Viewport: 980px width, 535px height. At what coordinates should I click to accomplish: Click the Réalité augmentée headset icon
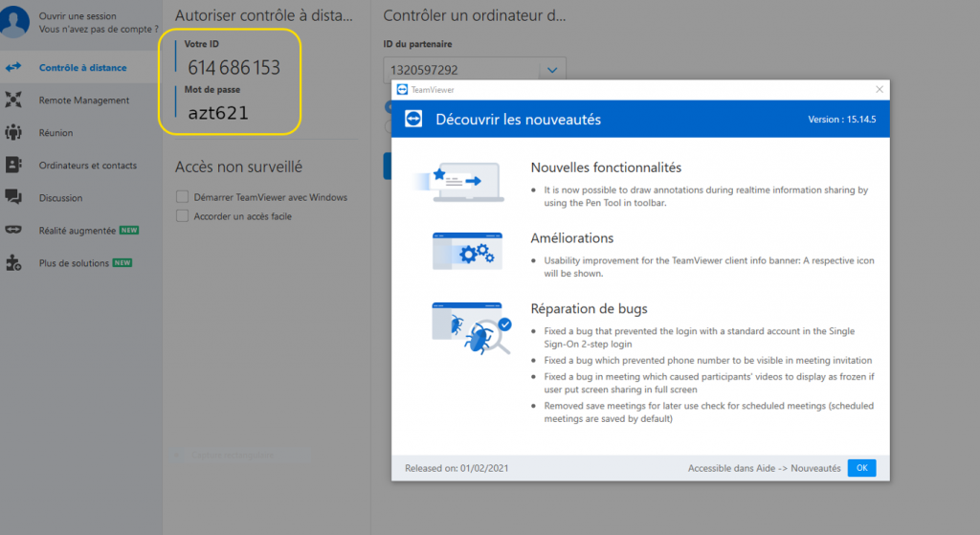[x=13, y=230]
